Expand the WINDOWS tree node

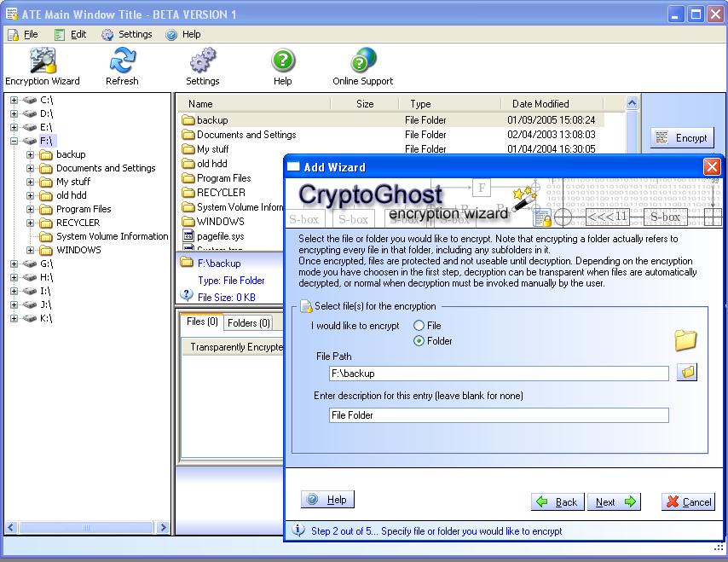tap(30, 250)
